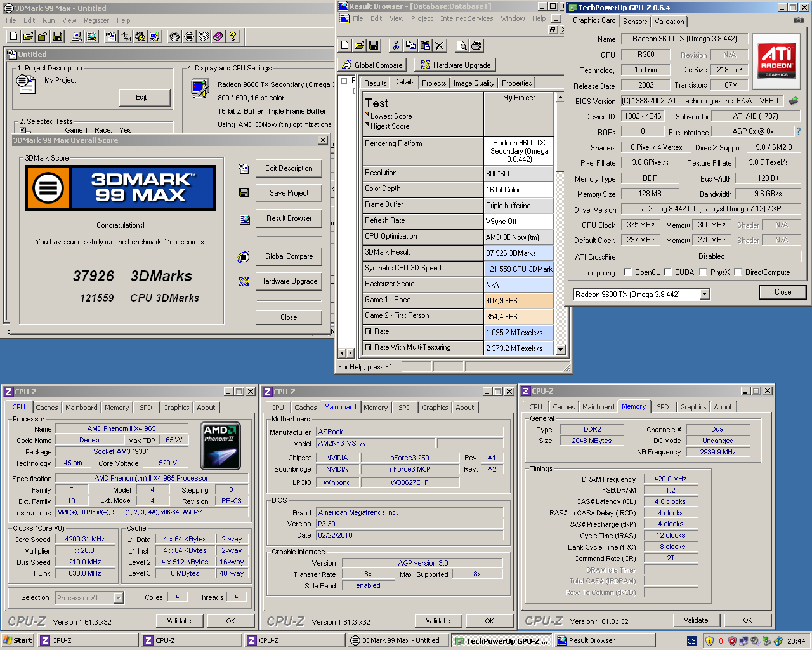Click Hardware Upgrade button in Result Browser toolbar

455,65
